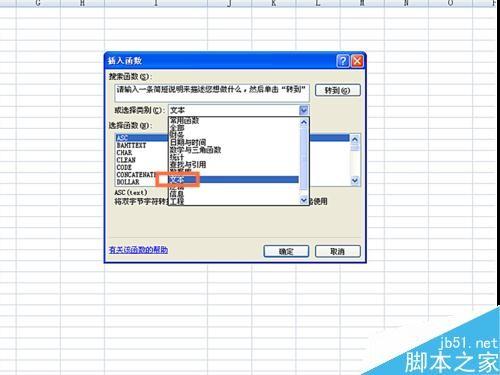Select CLEAN in function list
Screen dimensions: 500x375
click(126, 160)
